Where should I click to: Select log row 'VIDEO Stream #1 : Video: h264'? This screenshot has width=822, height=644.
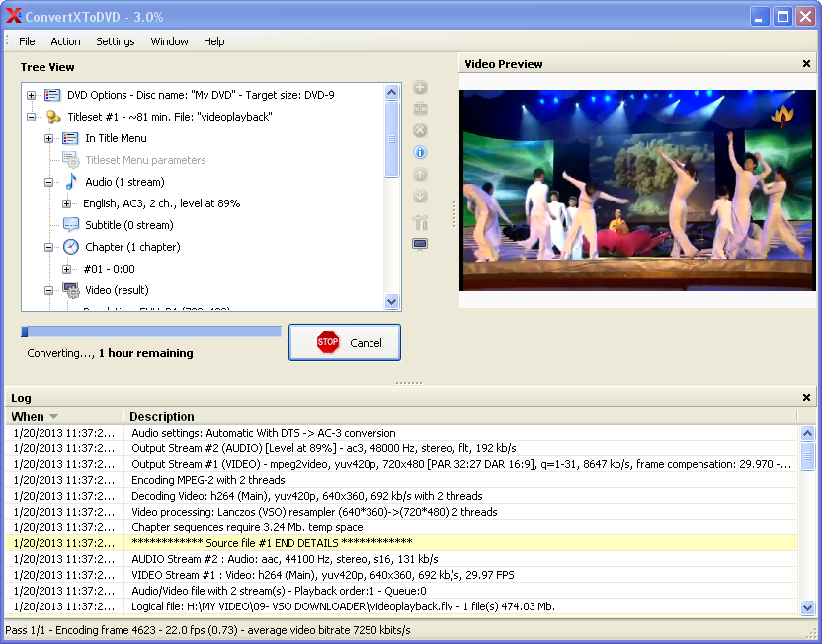pyautogui.click(x=401, y=575)
